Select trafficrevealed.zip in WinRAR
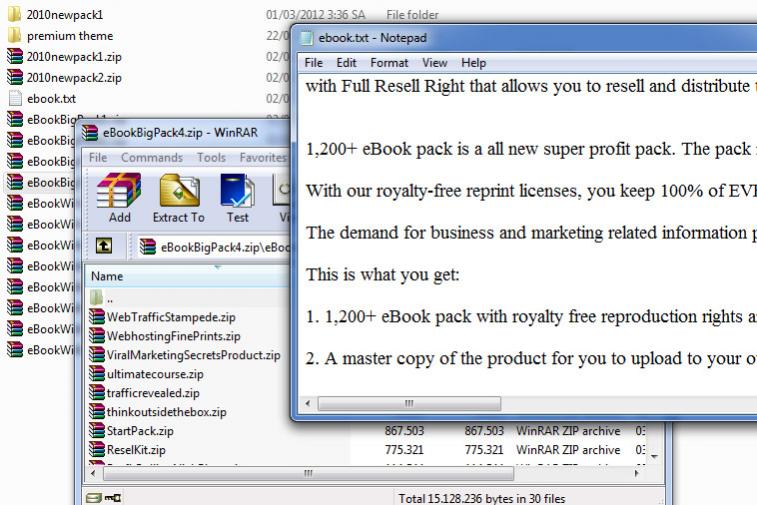757x505 pixels. click(145, 393)
